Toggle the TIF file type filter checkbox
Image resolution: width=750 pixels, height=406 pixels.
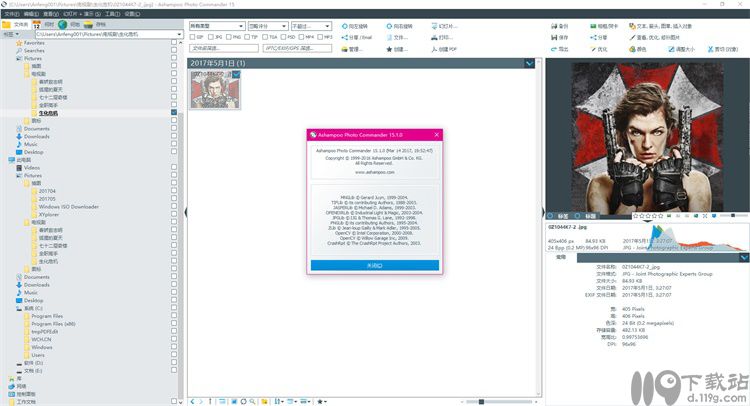click(247, 37)
